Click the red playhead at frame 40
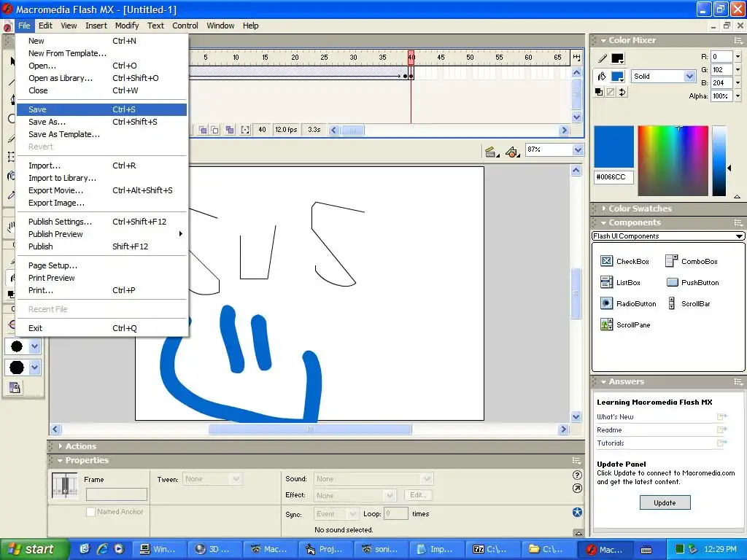The width and height of the screenshot is (747, 560). coord(411,57)
